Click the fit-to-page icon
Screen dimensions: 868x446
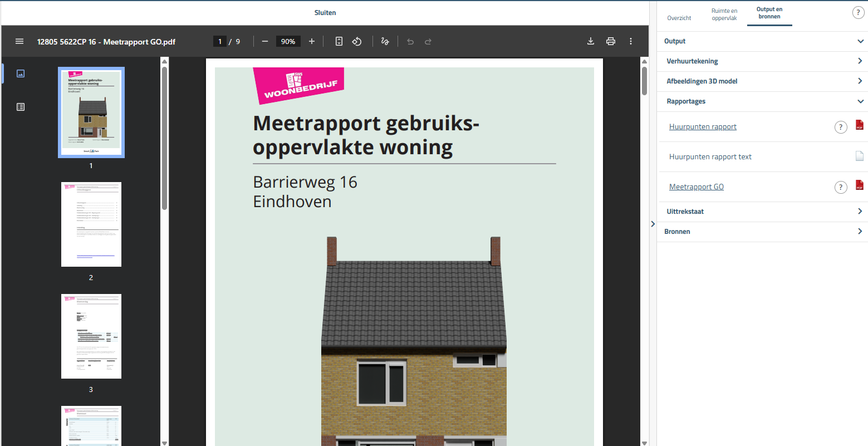point(339,41)
